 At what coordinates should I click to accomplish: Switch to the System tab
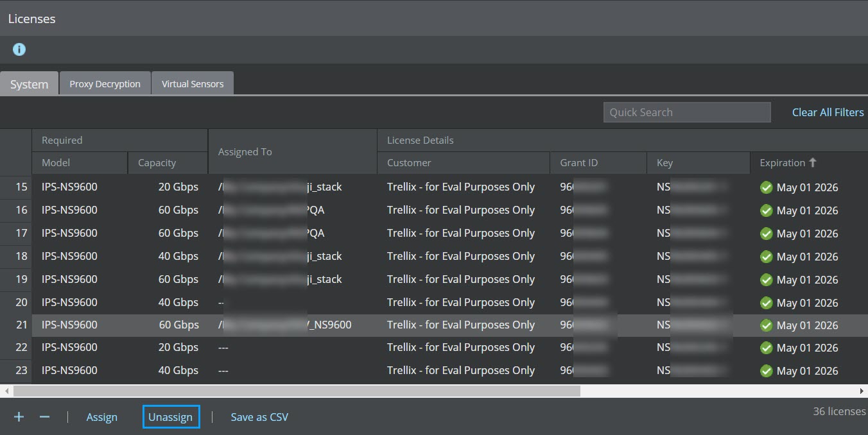click(x=30, y=84)
